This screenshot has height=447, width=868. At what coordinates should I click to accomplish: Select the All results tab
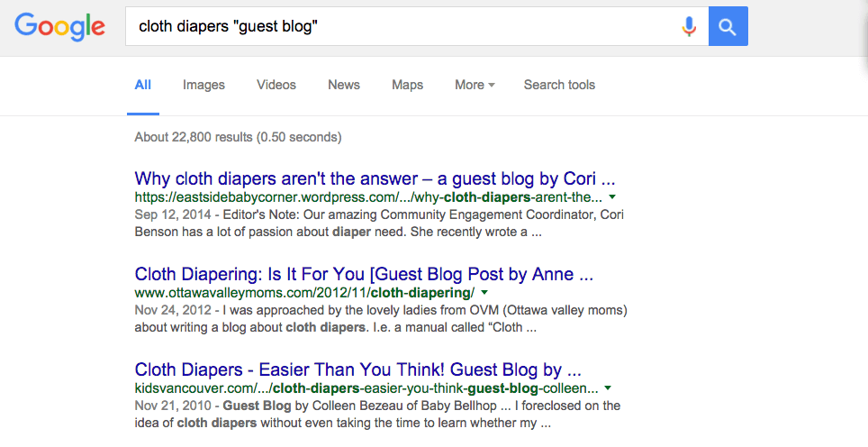tap(143, 85)
